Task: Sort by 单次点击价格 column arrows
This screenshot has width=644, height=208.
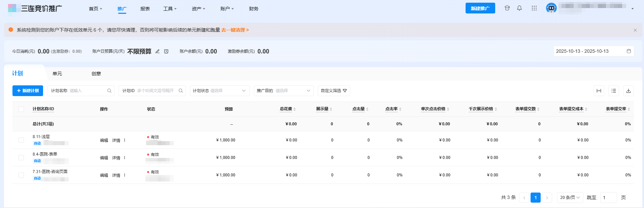Action: [448, 109]
